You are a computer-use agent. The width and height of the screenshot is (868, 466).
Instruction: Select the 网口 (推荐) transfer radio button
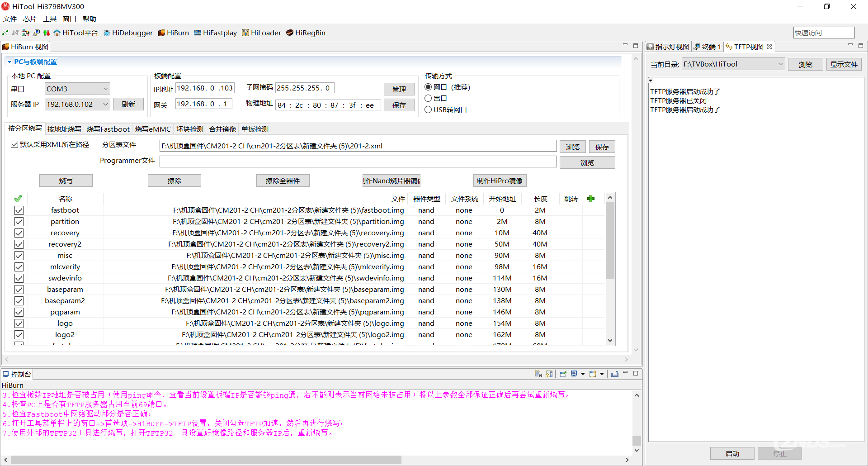pyautogui.click(x=428, y=87)
